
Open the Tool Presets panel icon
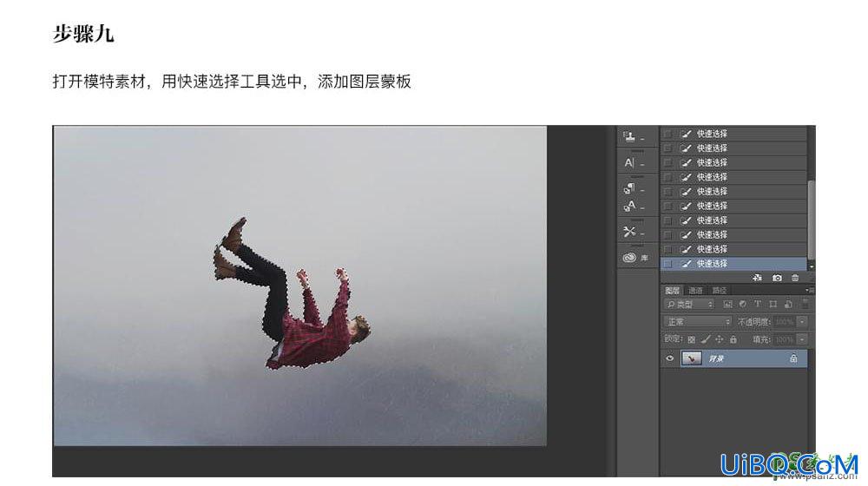[629, 232]
